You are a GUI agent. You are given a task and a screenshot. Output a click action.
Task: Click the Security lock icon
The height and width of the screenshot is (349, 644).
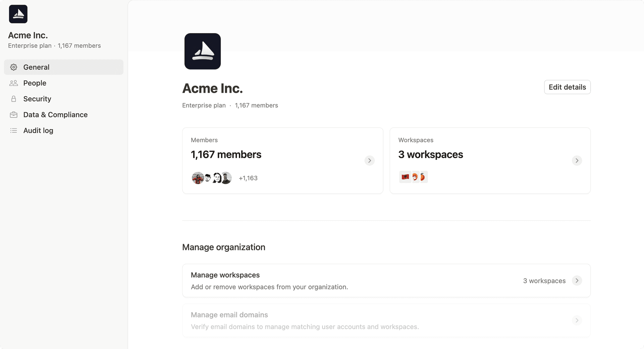[13, 99]
